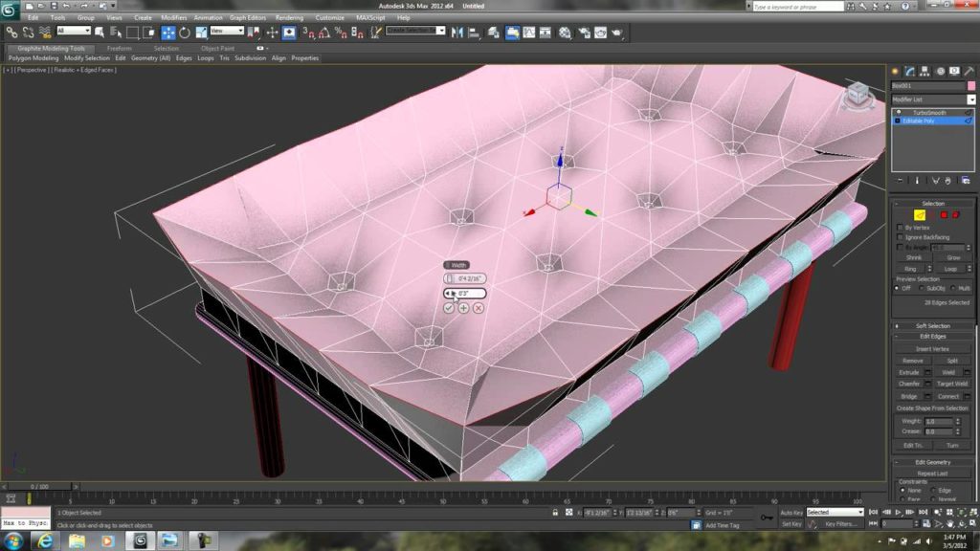Activate Edge sub-object selection icon
Image resolution: width=980 pixels, height=551 pixels.
coord(919,215)
